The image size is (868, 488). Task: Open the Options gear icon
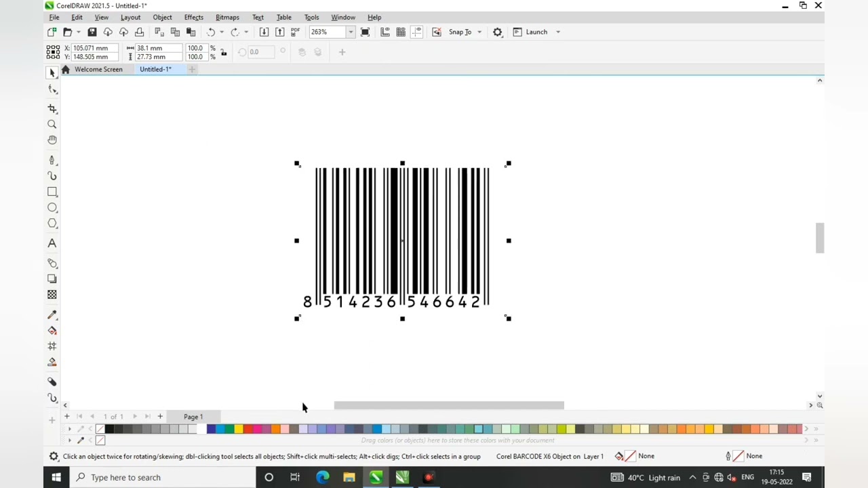[498, 32]
